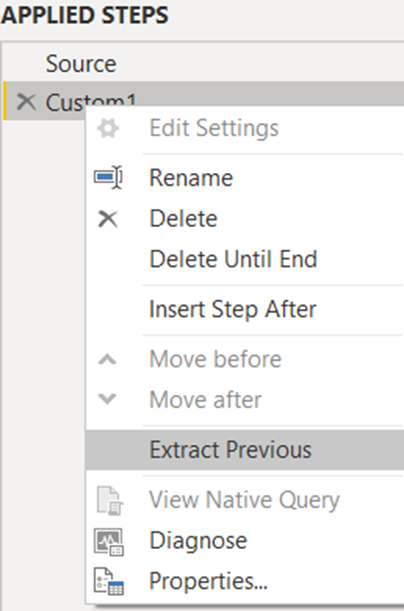Delete the Custom1 step via its X

click(x=26, y=102)
